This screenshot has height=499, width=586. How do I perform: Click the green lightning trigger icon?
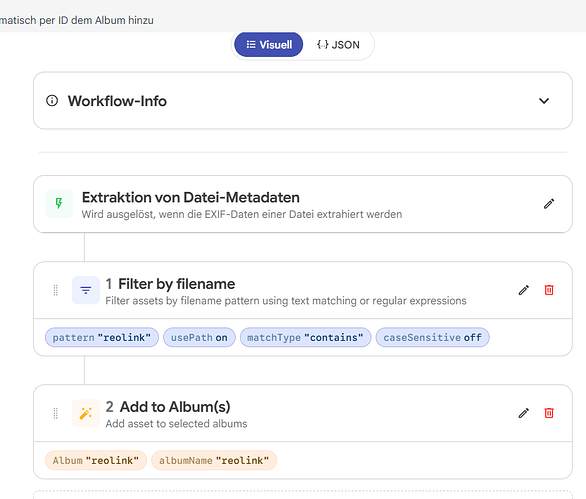click(x=59, y=204)
